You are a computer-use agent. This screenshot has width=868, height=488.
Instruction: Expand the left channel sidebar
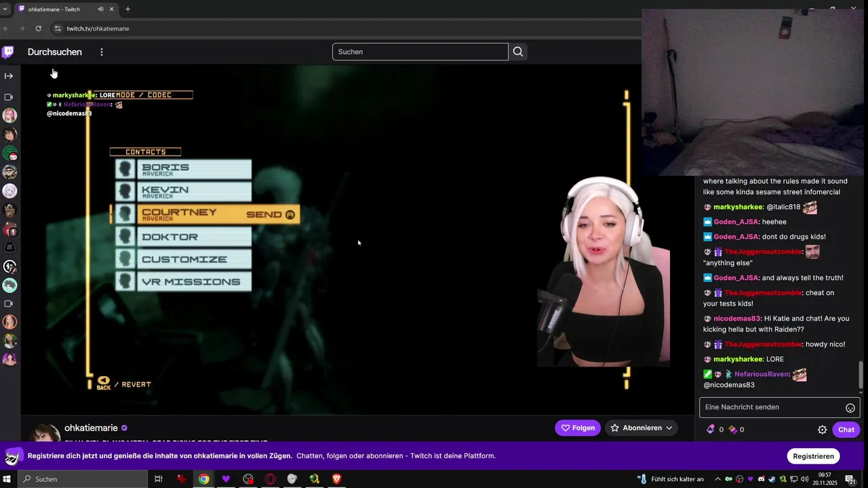point(9,76)
